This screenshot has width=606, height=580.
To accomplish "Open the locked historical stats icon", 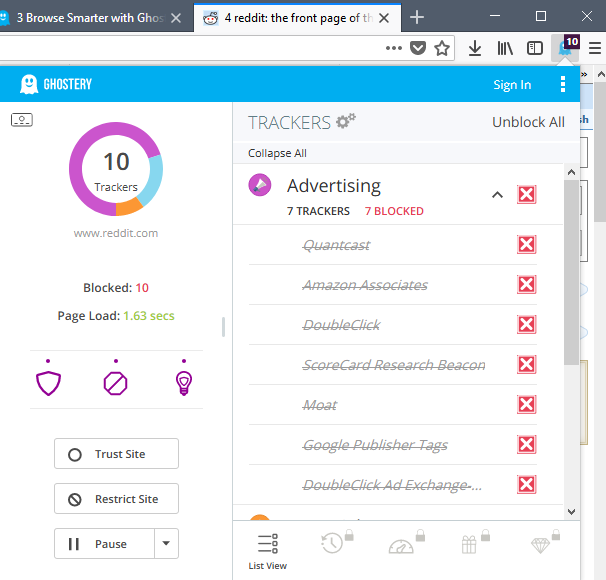I will [x=332, y=543].
